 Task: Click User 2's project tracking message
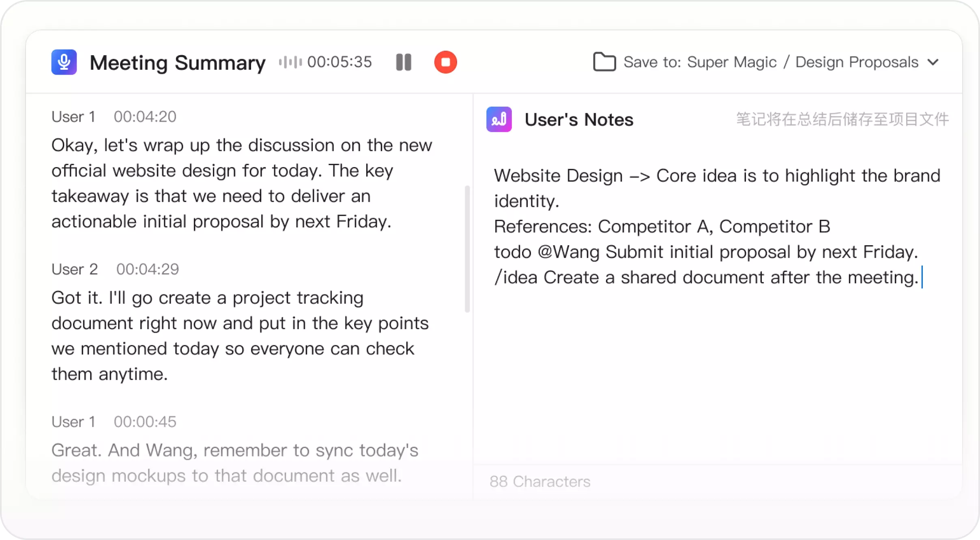tap(239, 336)
